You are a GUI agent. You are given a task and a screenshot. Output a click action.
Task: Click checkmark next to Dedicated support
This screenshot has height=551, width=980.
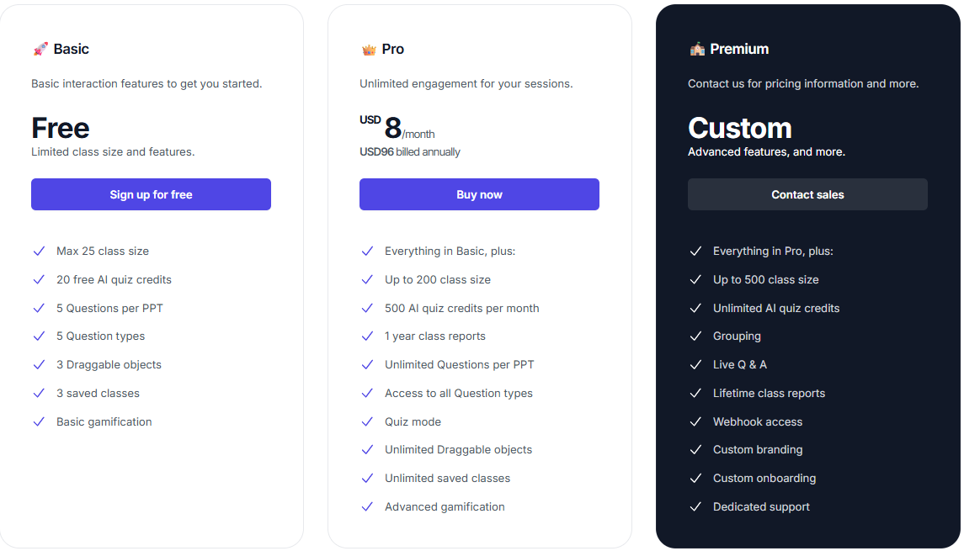pos(695,506)
